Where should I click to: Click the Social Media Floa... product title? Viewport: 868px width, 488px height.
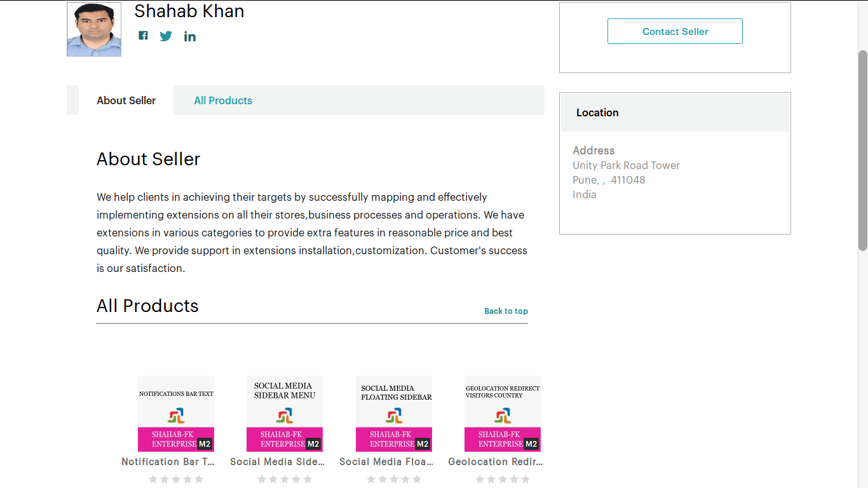tap(386, 462)
